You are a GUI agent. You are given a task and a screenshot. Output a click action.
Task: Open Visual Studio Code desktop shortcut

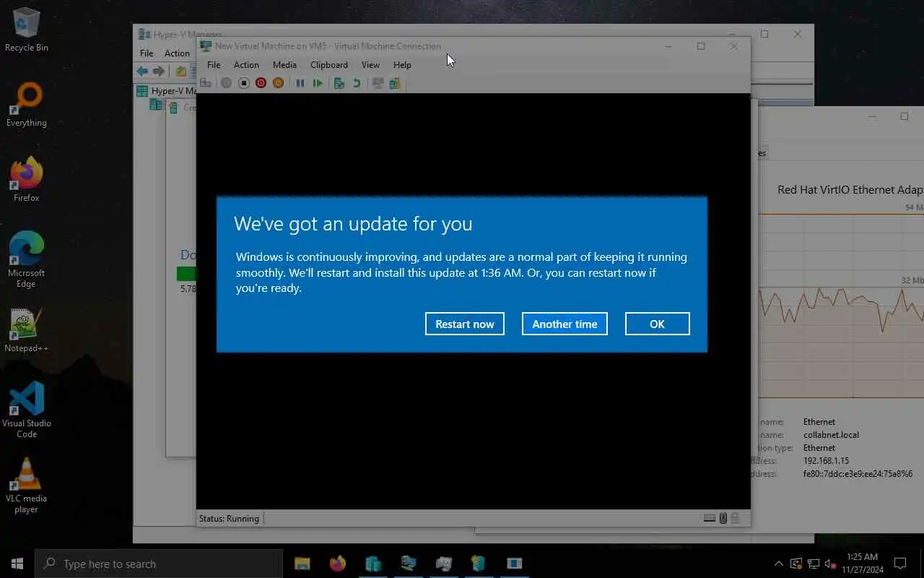27,410
